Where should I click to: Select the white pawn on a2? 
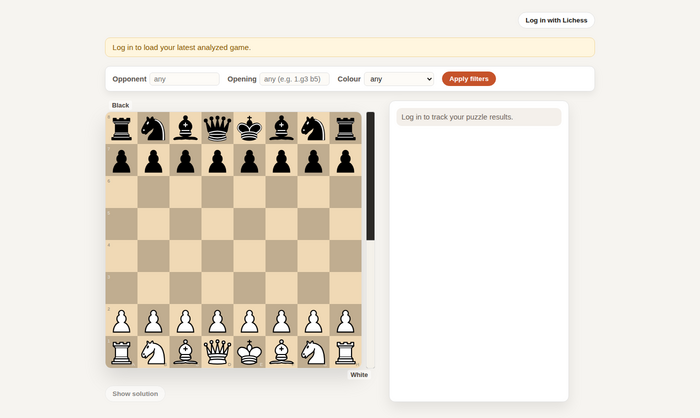point(121,320)
